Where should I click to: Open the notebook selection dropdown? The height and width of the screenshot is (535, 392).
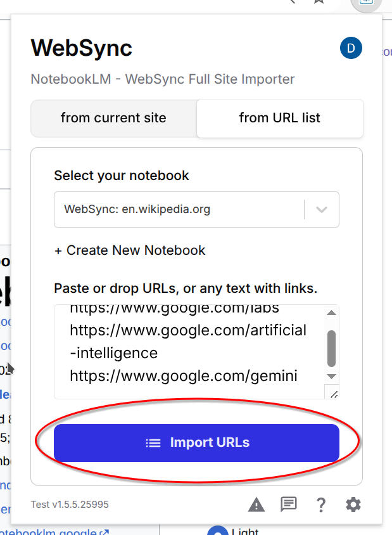tap(196, 209)
